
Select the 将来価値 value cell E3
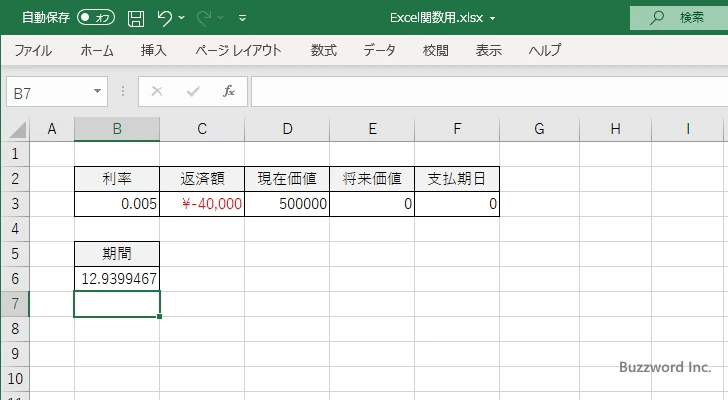coord(372,204)
